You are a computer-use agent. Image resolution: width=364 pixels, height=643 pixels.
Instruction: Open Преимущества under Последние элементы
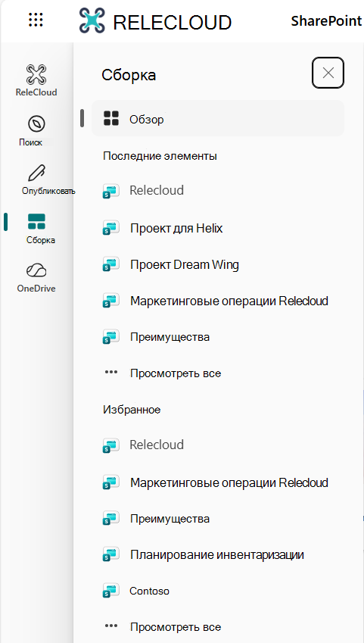(170, 337)
